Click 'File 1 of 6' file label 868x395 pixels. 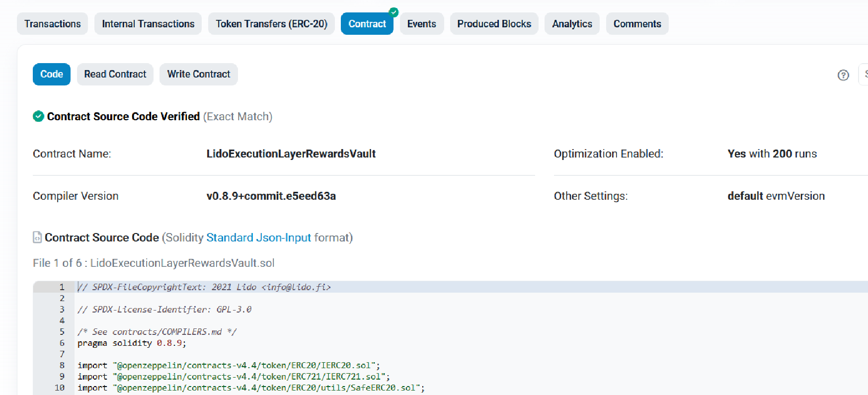(x=154, y=263)
